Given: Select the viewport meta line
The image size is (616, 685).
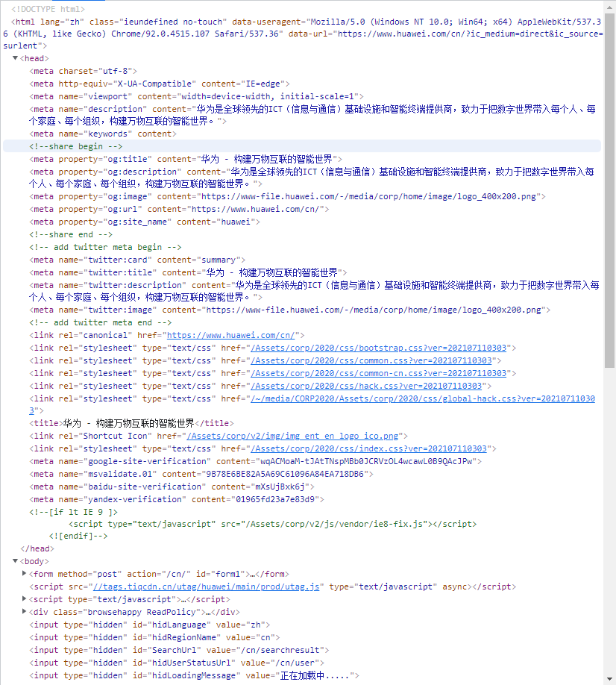Looking at the screenshot, I should pyautogui.click(x=196, y=96).
